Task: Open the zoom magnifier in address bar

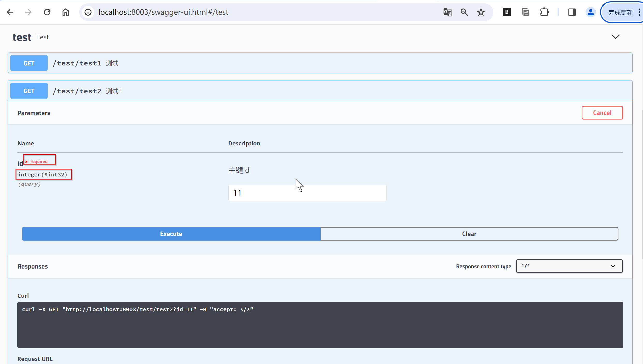Action: point(464,12)
